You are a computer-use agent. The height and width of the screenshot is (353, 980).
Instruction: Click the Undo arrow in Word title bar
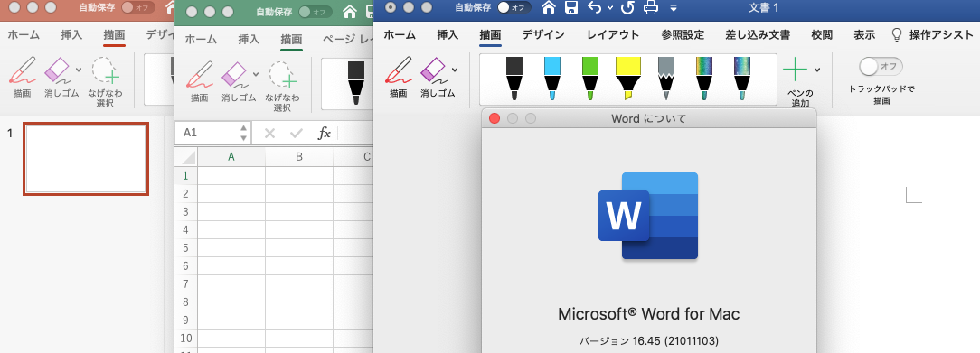(x=594, y=8)
